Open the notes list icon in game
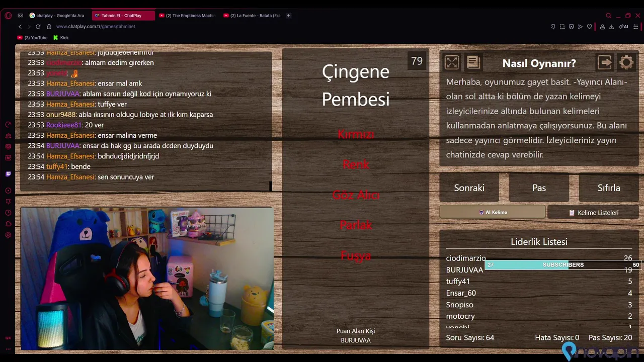The height and width of the screenshot is (362, 644). [473, 62]
